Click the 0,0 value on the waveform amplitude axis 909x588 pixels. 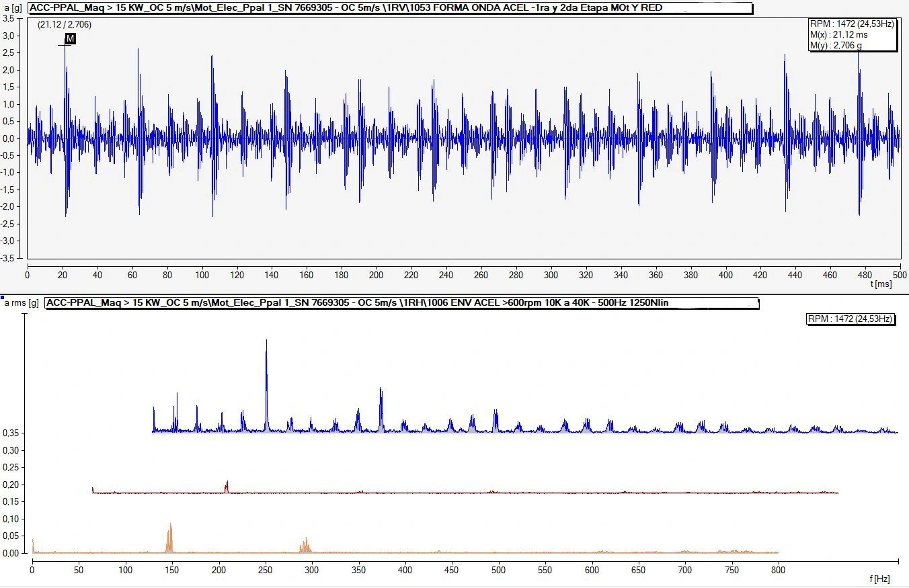pos(8,138)
